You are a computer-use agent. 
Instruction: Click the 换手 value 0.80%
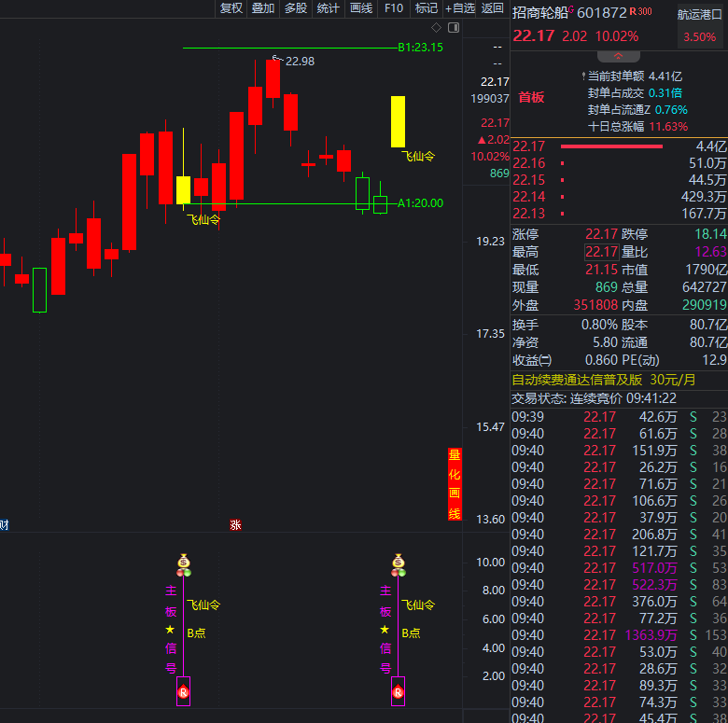[599, 325]
